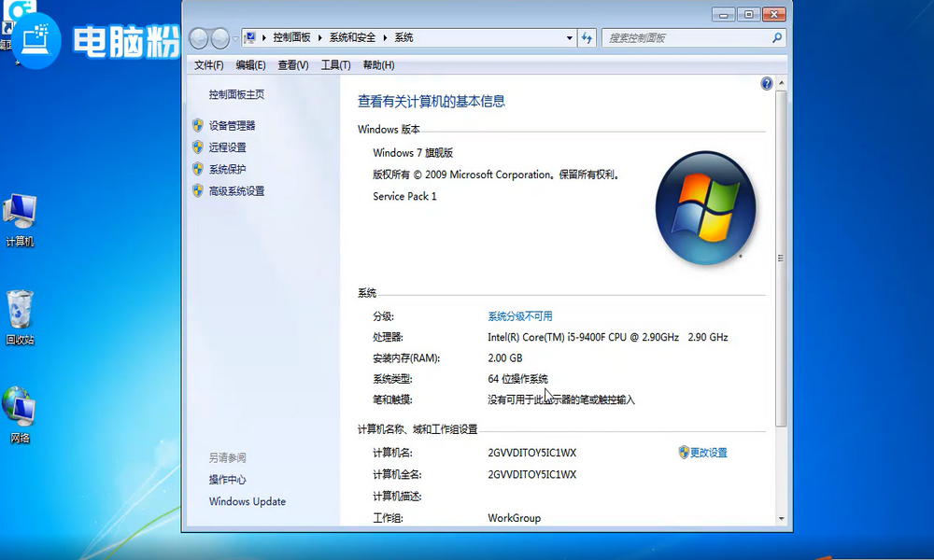The image size is (934, 560).
Task: Click shield icon next to 高级系统设置
Action: (x=198, y=191)
